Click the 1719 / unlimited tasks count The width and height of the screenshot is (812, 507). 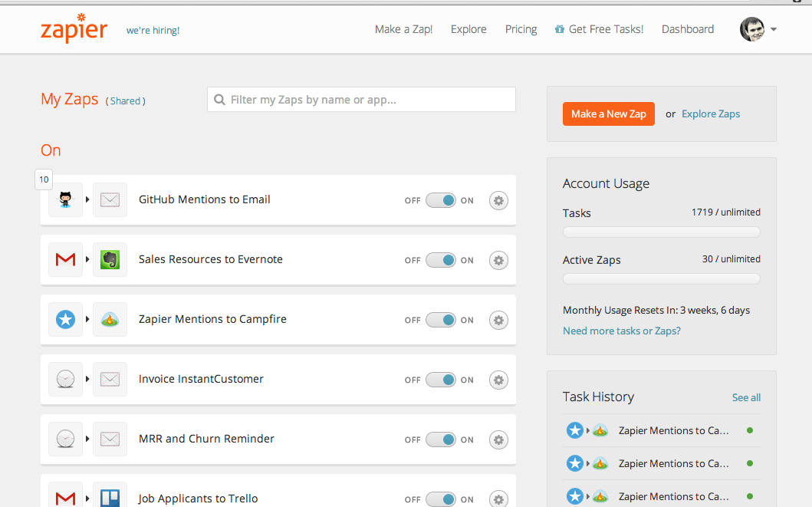[726, 212]
